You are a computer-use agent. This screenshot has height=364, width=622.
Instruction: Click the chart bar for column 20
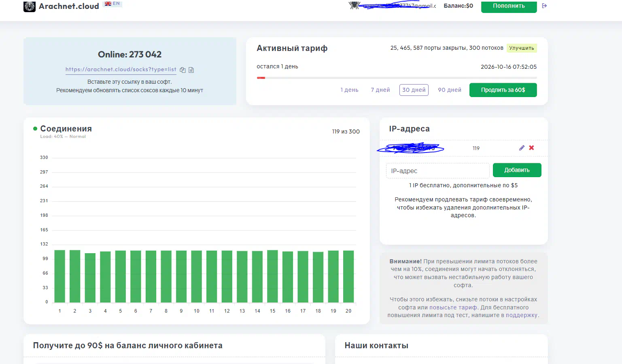pyautogui.click(x=348, y=277)
